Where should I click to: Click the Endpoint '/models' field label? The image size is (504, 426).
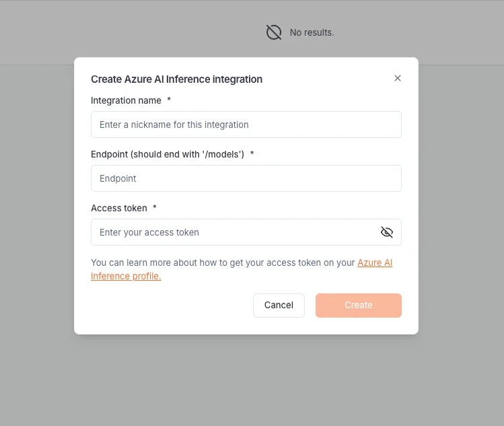(168, 154)
